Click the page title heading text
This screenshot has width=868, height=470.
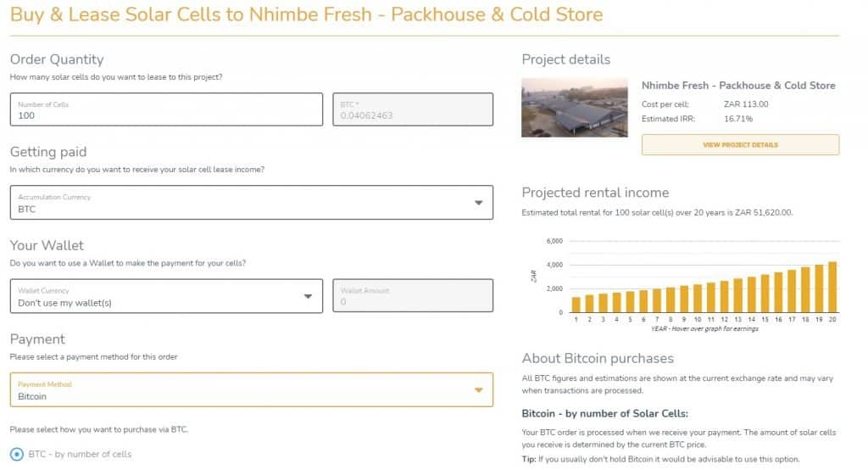[x=306, y=14]
